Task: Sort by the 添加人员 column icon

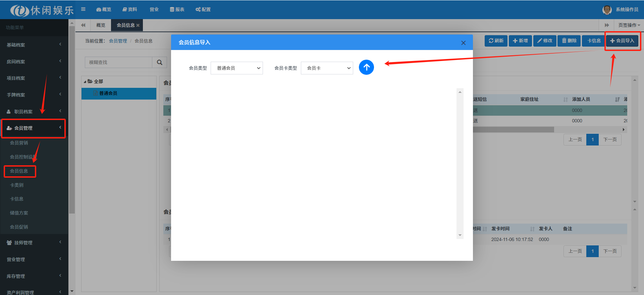Action: point(617,100)
